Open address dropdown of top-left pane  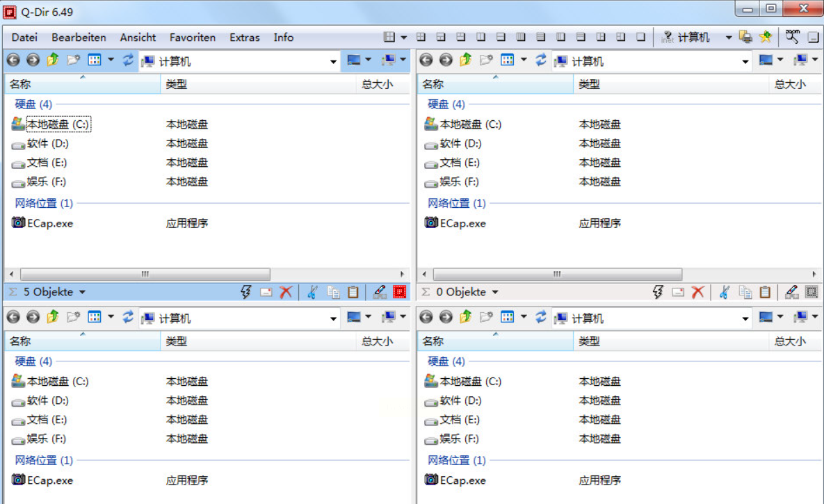(333, 61)
